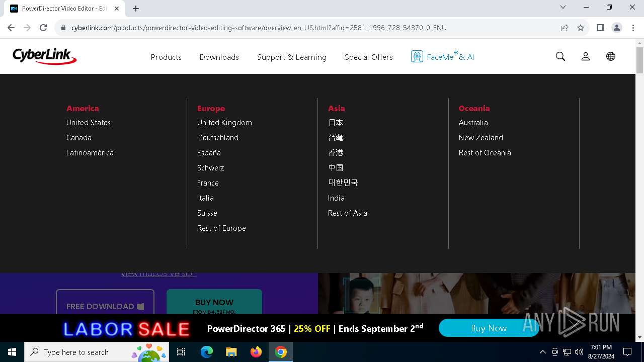Launch Firefox from the taskbar
644x362 pixels.
pyautogui.click(x=256, y=352)
